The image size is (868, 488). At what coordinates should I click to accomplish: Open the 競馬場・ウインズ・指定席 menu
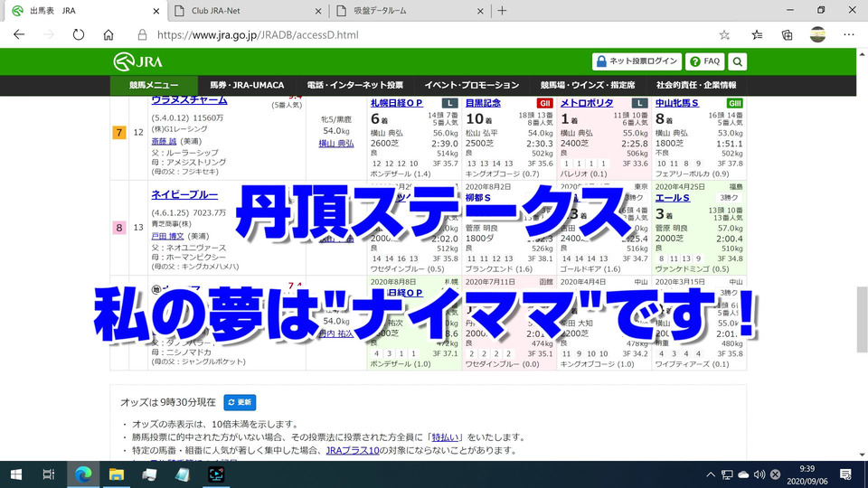[x=588, y=85]
